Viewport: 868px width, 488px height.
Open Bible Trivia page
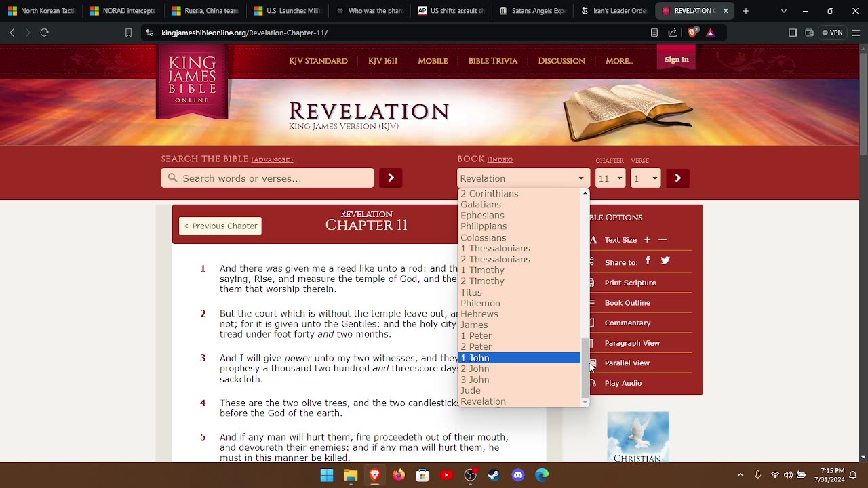pos(493,61)
